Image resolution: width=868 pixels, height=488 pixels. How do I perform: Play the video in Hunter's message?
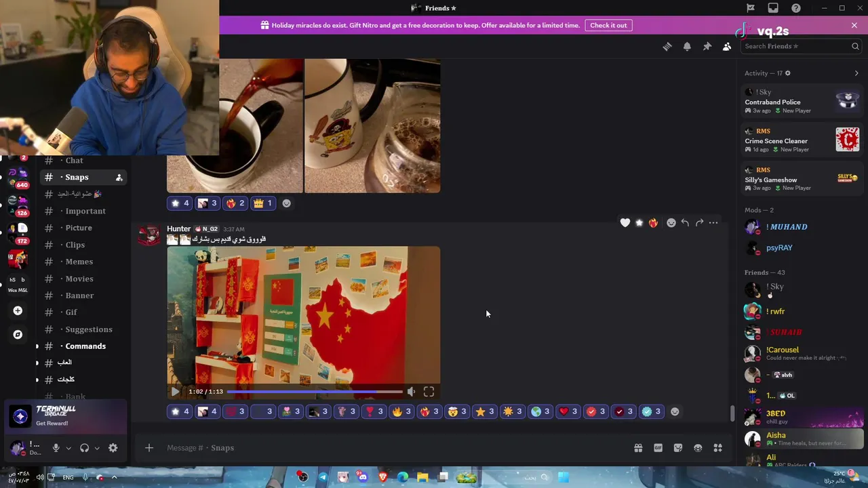(x=175, y=392)
